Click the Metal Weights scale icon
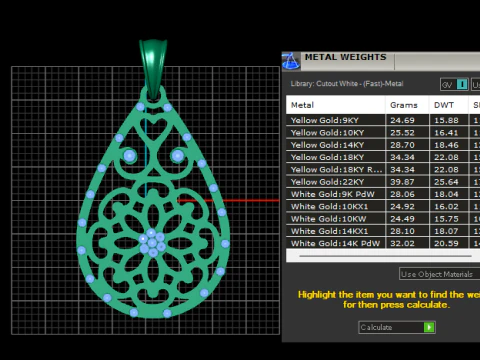 pos(291,61)
